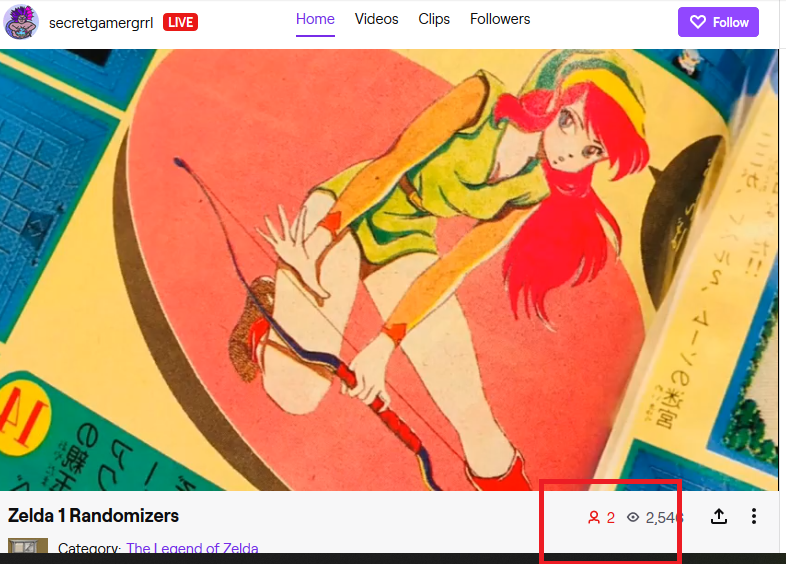Click the game box art thumbnail
Viewport: 786px width, 564px height.
[x=28, y=545]
